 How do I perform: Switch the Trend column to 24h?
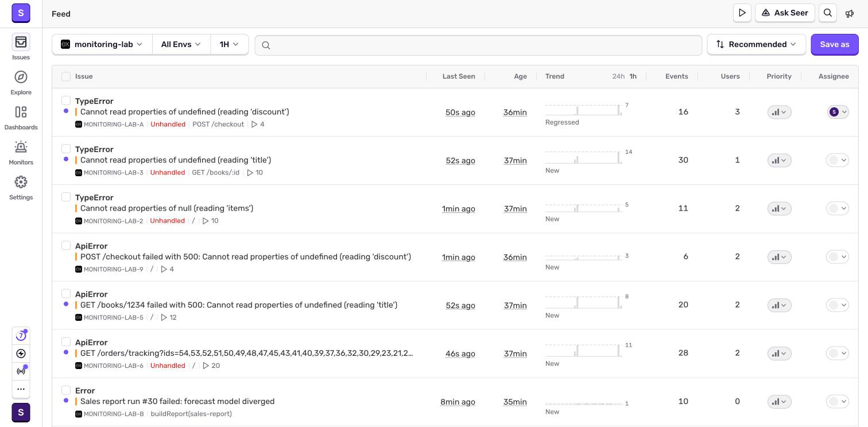pos(618,76)
